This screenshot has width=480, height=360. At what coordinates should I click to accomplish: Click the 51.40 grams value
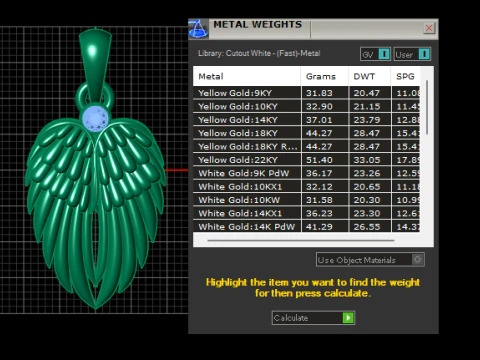(319, 160)
